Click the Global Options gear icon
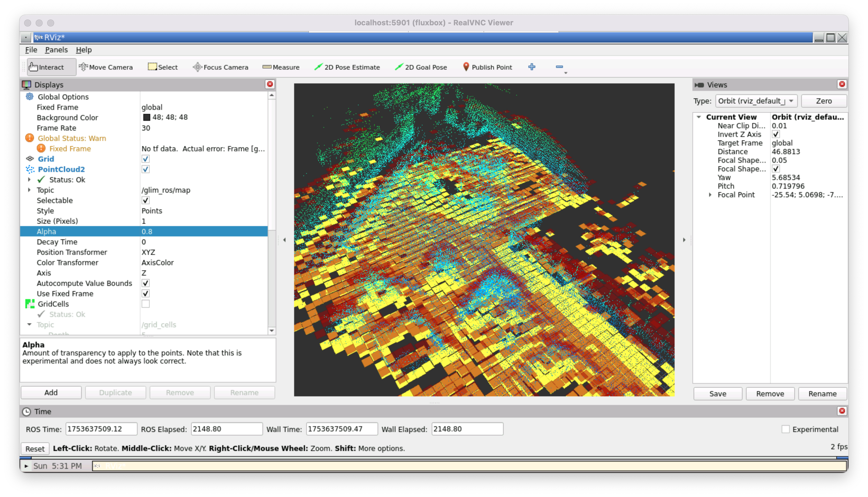Image resolution: width=868 pixels, height=497 pixels. (30, 97)
